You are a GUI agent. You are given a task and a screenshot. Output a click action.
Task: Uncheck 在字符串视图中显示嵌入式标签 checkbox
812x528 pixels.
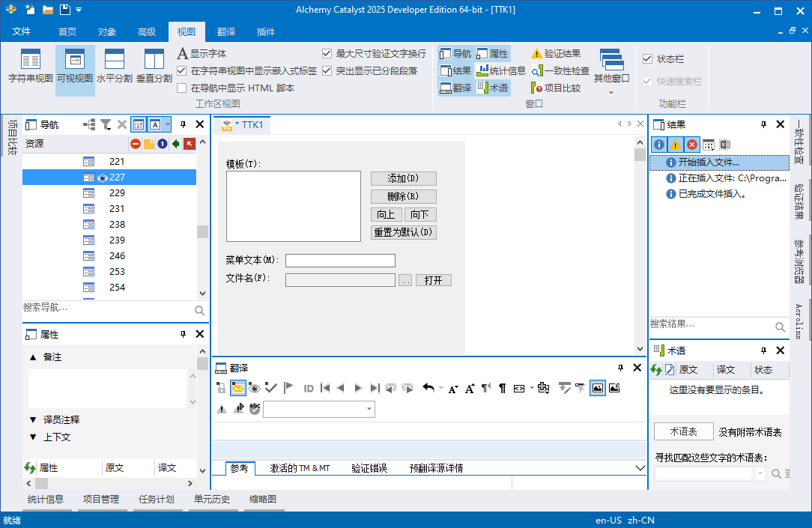pos(182,71)
